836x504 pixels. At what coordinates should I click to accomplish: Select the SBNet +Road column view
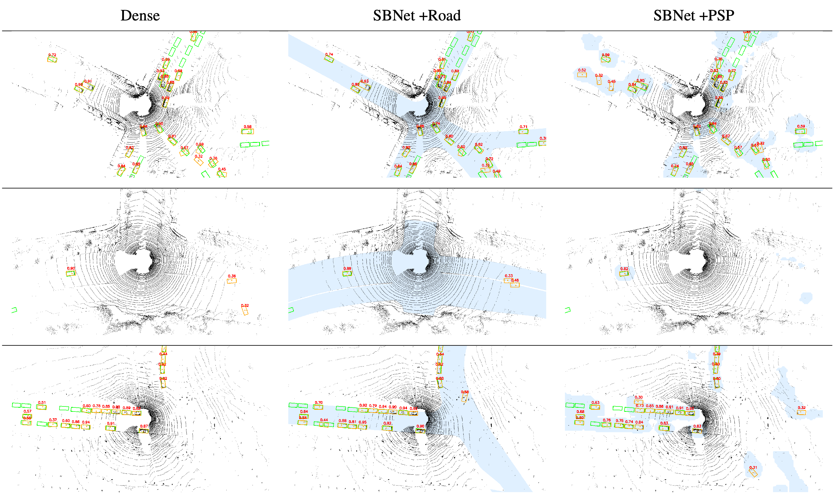tap(418, 12)
